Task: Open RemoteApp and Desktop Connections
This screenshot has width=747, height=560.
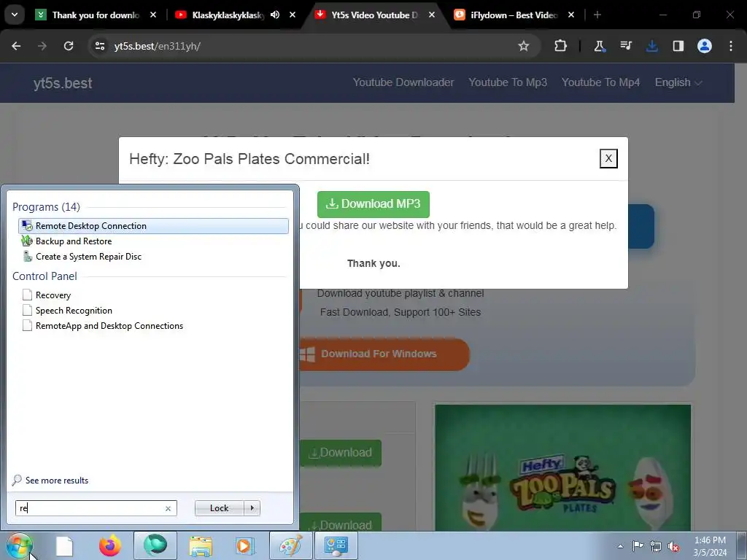Action: coord(109,326)
